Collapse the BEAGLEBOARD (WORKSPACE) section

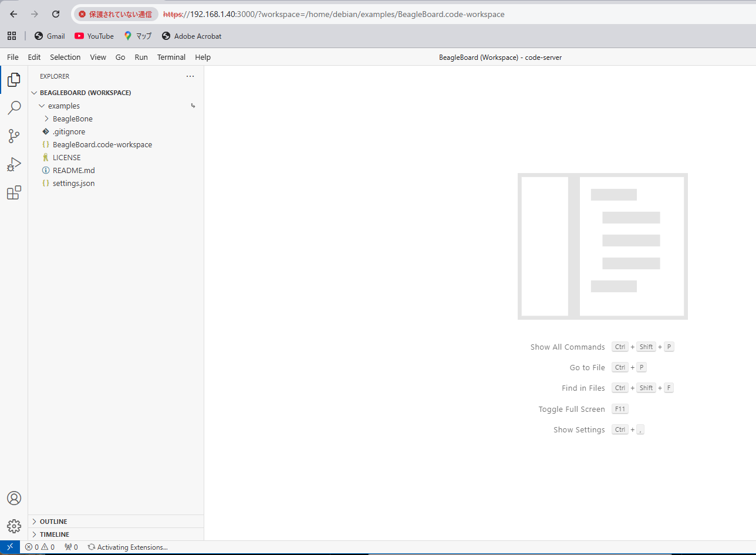tap(116, 93)
